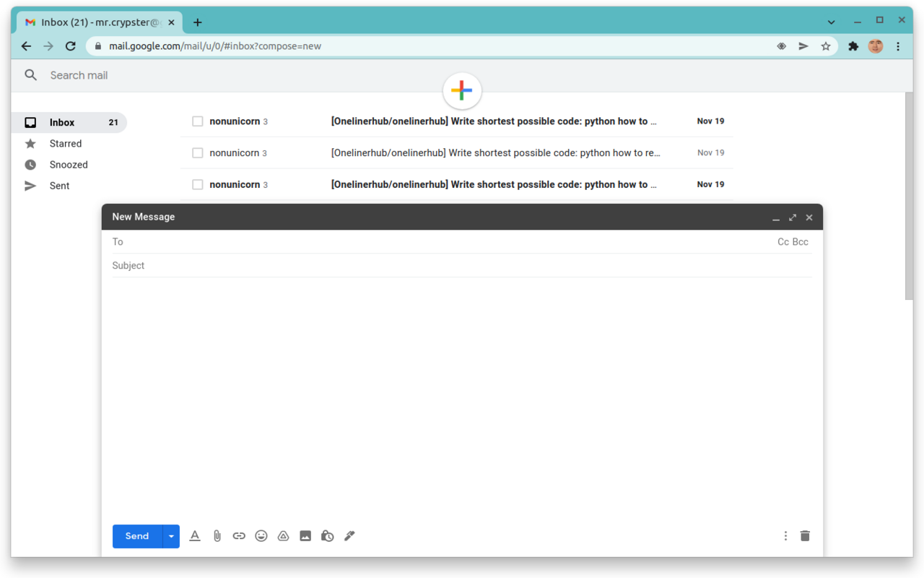Screen dimensions: 924x578
Task: Click in the message body area
Action: [x=462, y=397]
